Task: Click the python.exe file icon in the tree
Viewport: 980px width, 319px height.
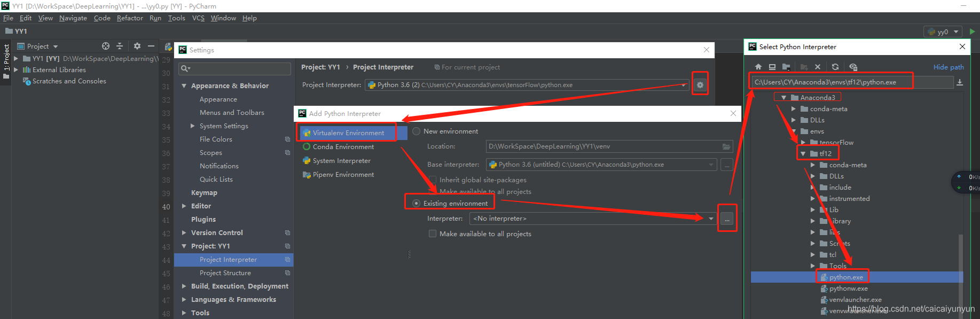Action: coord(824,277)
